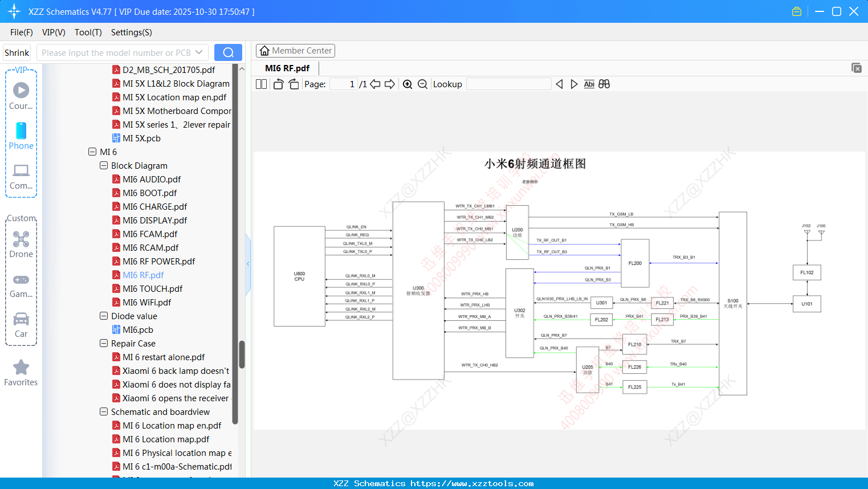Open MI 5X L1&L2 Block Diagram
The height and width of the screenshot is (489, 868).
coord(171,83)
